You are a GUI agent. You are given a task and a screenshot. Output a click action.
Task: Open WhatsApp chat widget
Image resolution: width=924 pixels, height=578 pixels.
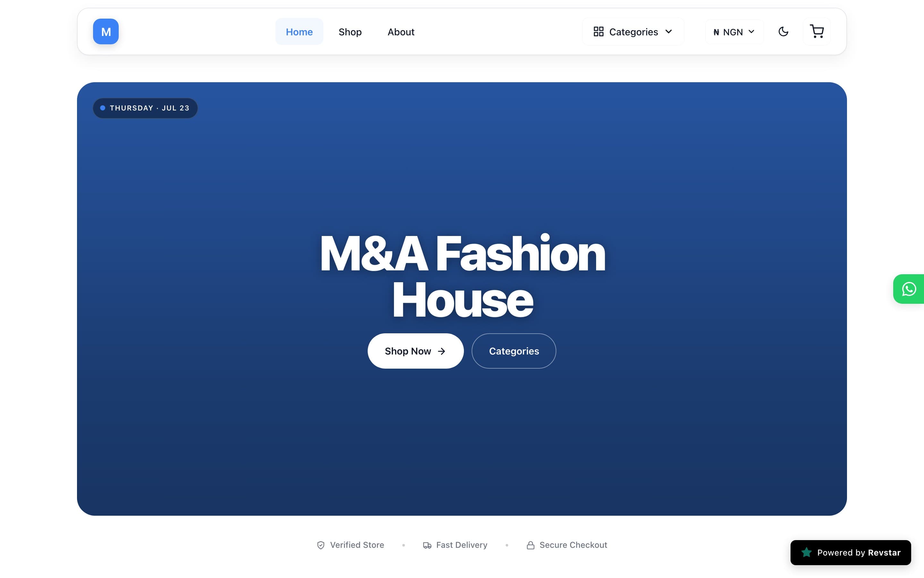tap(909, 289)
